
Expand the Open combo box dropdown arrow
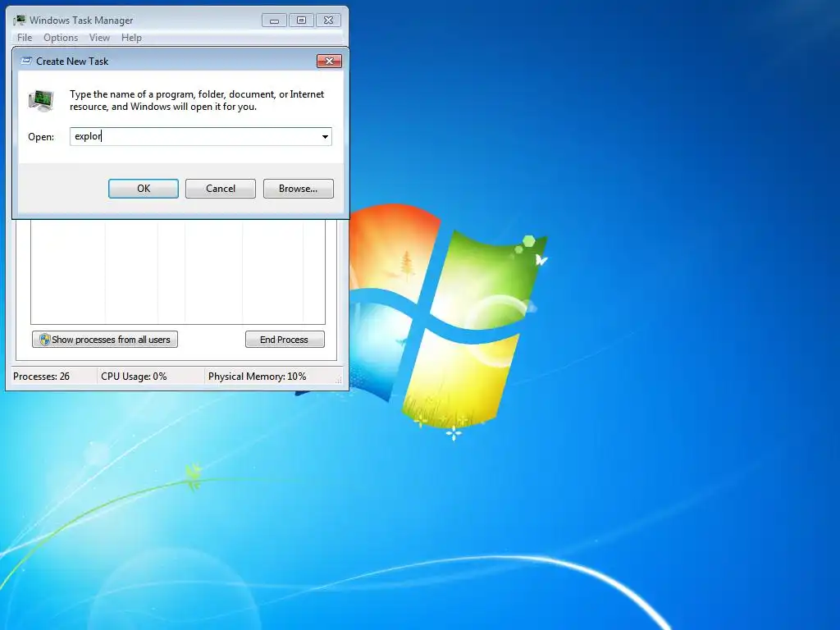325,137
